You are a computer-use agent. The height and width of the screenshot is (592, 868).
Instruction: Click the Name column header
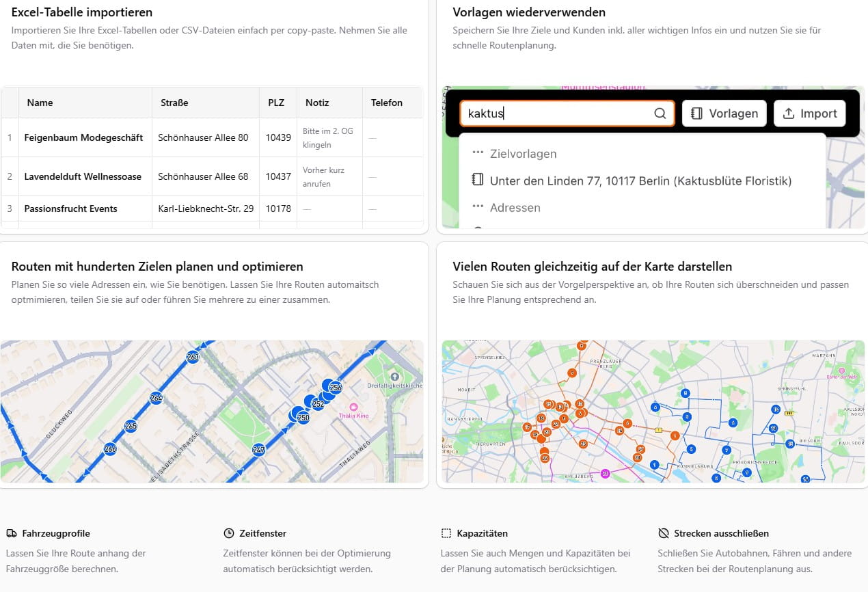point(85,103)
